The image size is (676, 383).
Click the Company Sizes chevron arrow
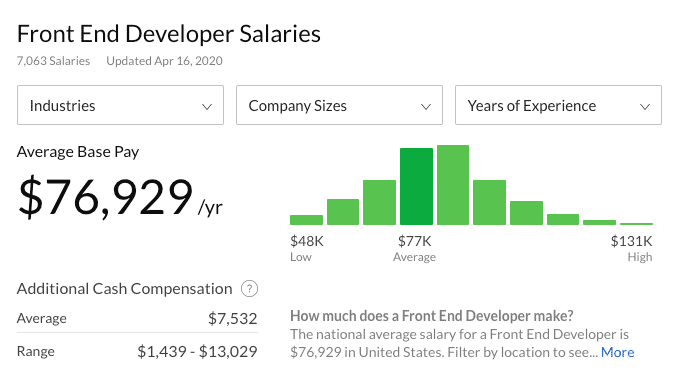click(x=426, y=107)
